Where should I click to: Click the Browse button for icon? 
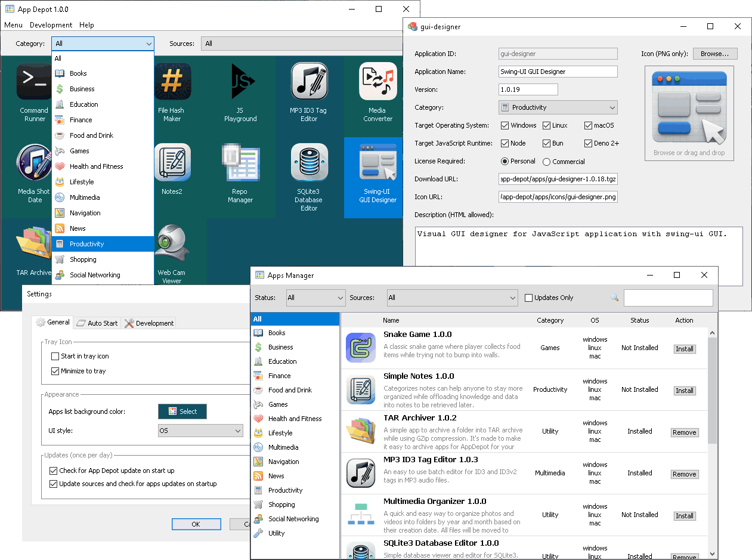point(714,54)
